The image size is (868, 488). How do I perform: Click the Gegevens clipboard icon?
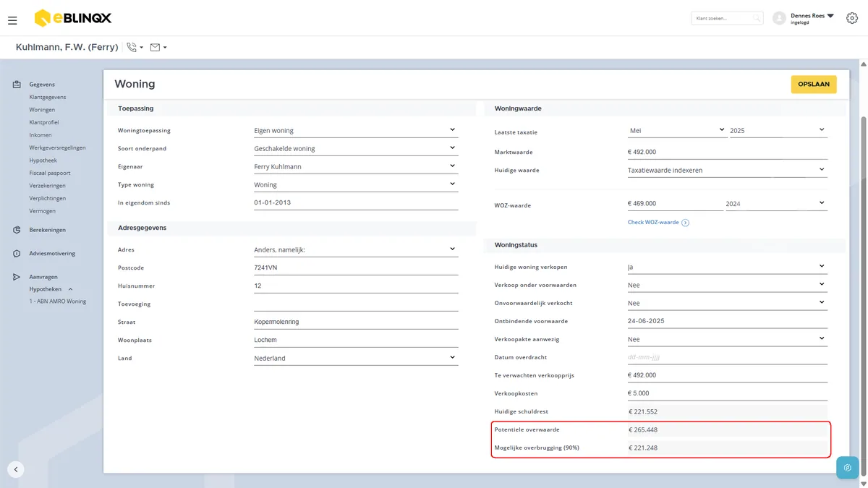[x=17, y=85]
